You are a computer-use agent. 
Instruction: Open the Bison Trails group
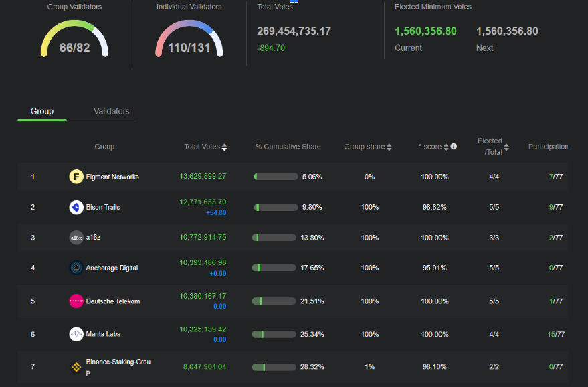pyautogui.click(x=103, y=207)
